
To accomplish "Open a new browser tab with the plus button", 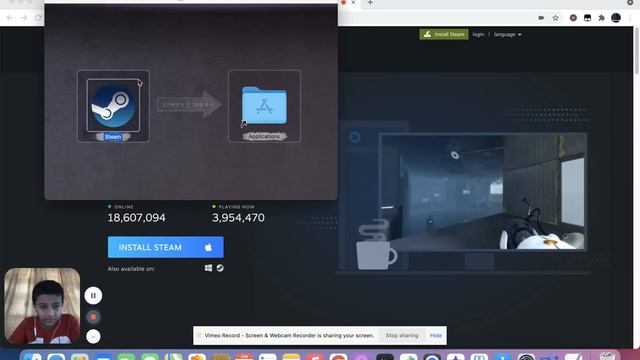I will pos(370,3).
